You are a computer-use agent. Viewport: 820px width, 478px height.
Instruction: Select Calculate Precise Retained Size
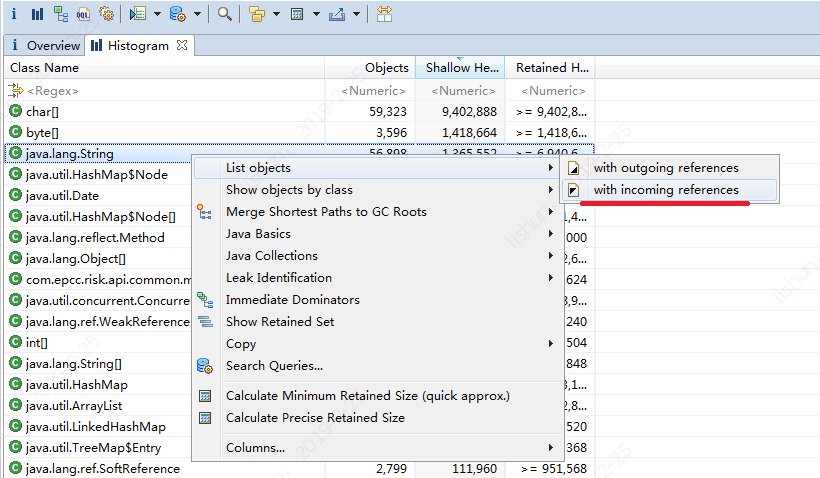point(378,418)
